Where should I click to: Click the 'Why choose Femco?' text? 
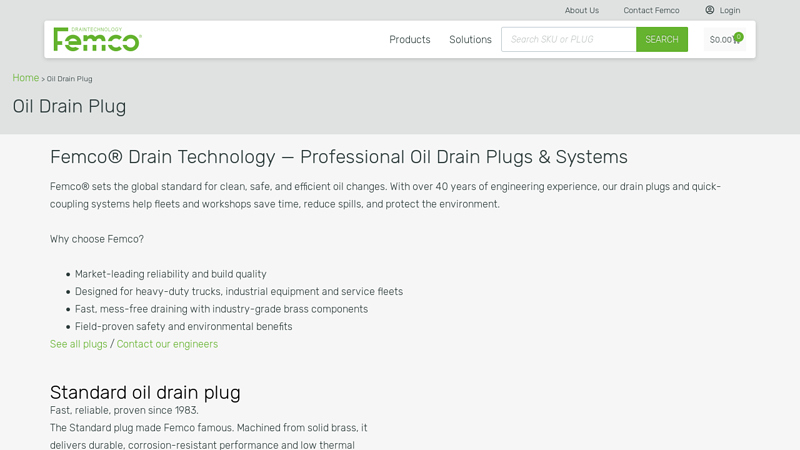(97, 239)
